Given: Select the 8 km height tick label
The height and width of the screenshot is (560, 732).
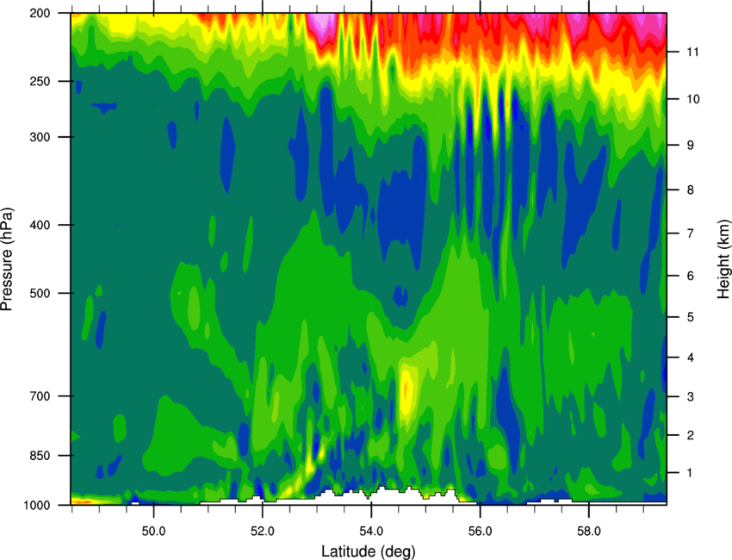Looking at the screenshot, I should [690, 190].
